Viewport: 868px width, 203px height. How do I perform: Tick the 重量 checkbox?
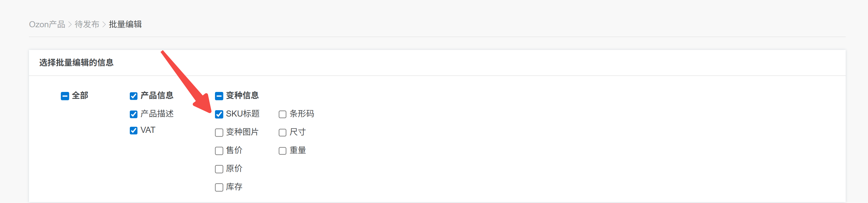click(x=282, y=151)
